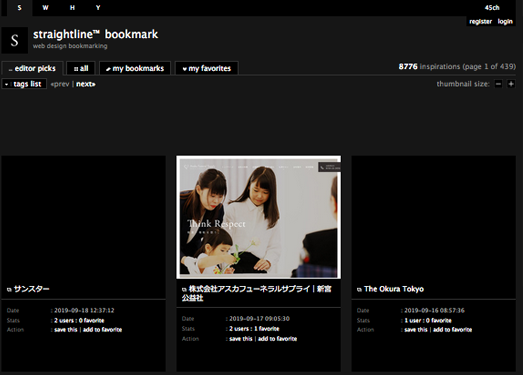Open the 株式会社アスカフューネラルサプライ title link
The image size is (523, 375).
point(257,293)
